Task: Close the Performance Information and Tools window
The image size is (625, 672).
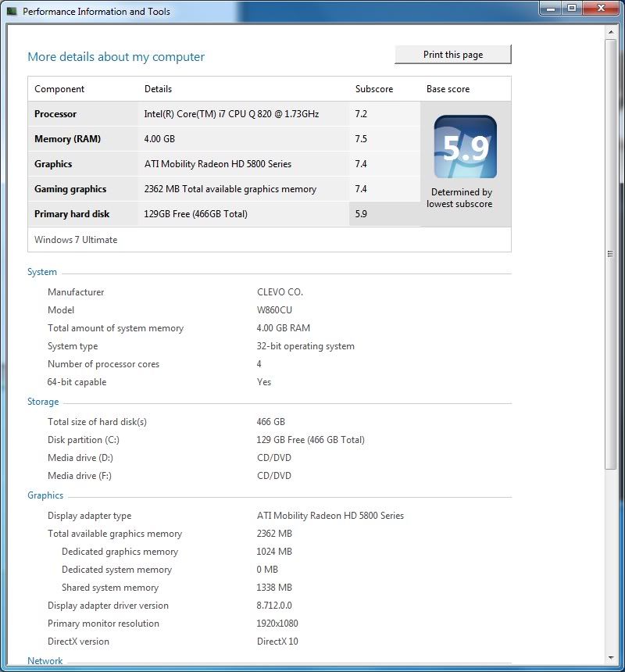Action: coord(601,8)
